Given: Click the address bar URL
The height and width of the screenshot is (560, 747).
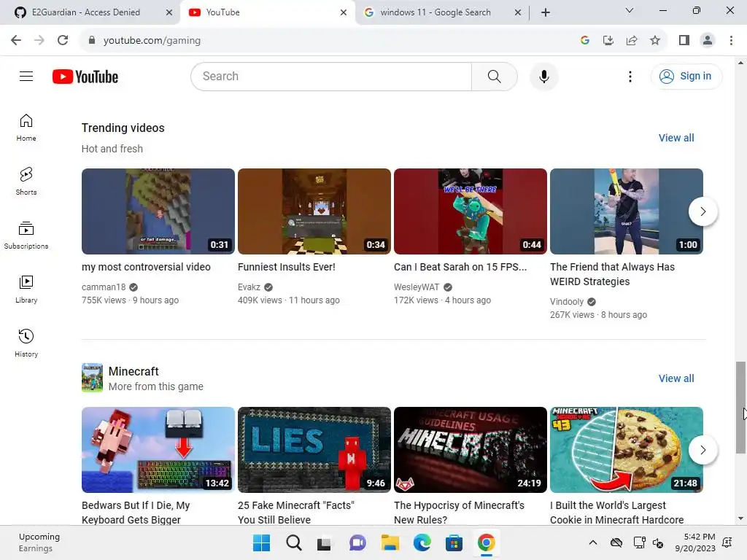Looking at the screenshot, I should tap(152, 41).
